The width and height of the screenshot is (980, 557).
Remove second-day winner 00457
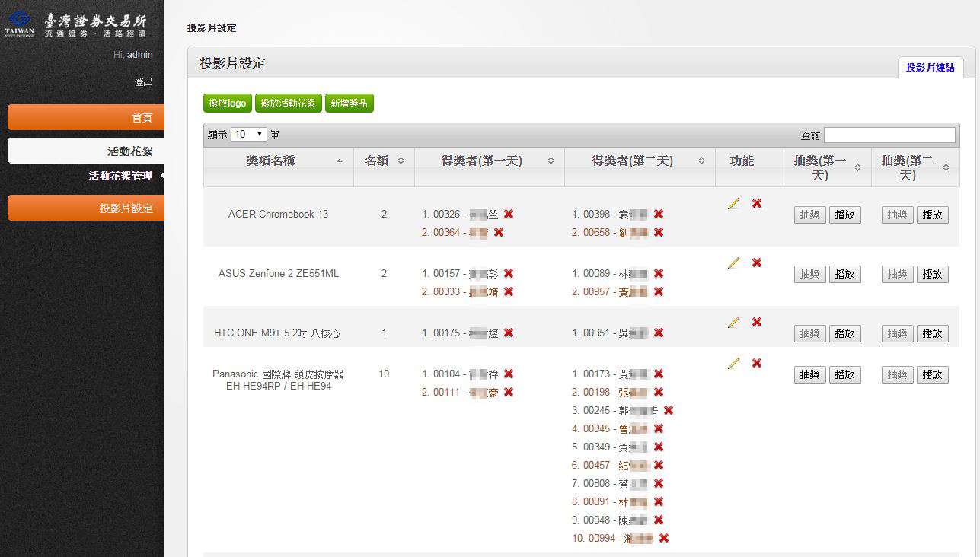tap(659, 465)
